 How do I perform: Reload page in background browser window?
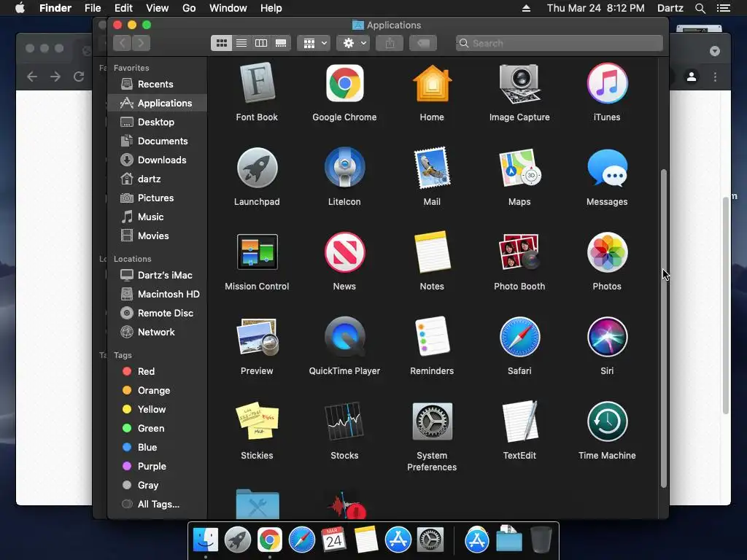[79, 77]
